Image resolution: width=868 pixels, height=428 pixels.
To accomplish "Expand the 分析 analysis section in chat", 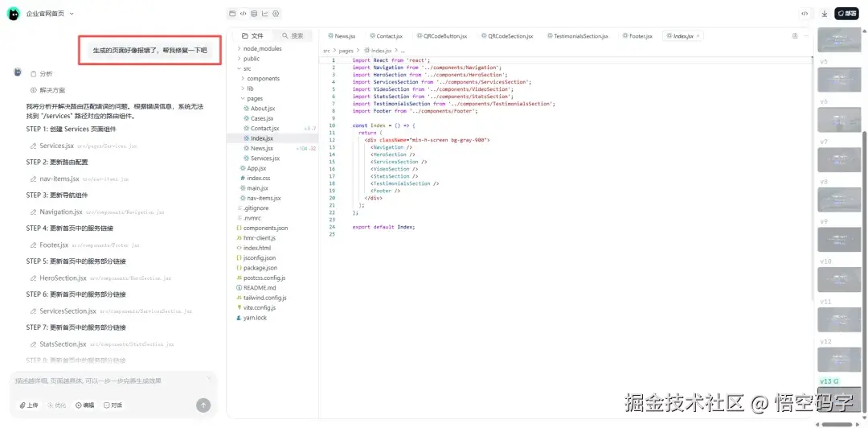I will point(42,74).
